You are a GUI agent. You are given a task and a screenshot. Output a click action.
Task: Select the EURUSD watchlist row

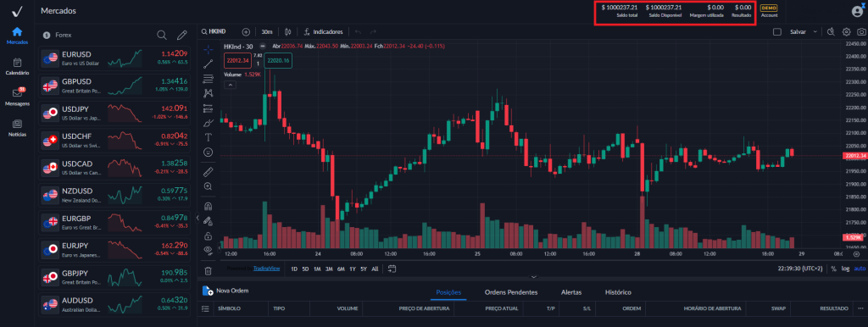(x=115, y=58)
